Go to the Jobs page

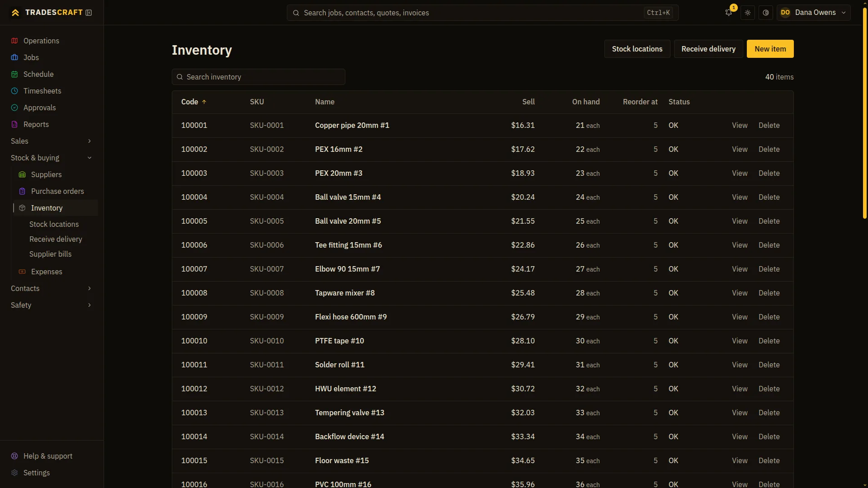52,57
